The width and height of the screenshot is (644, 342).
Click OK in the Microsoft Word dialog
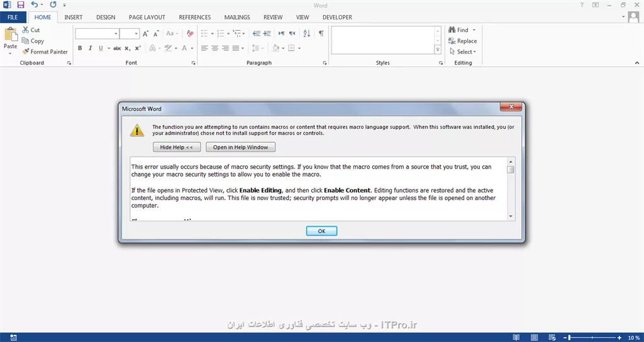pyautogui.click(x=321, y=231)
